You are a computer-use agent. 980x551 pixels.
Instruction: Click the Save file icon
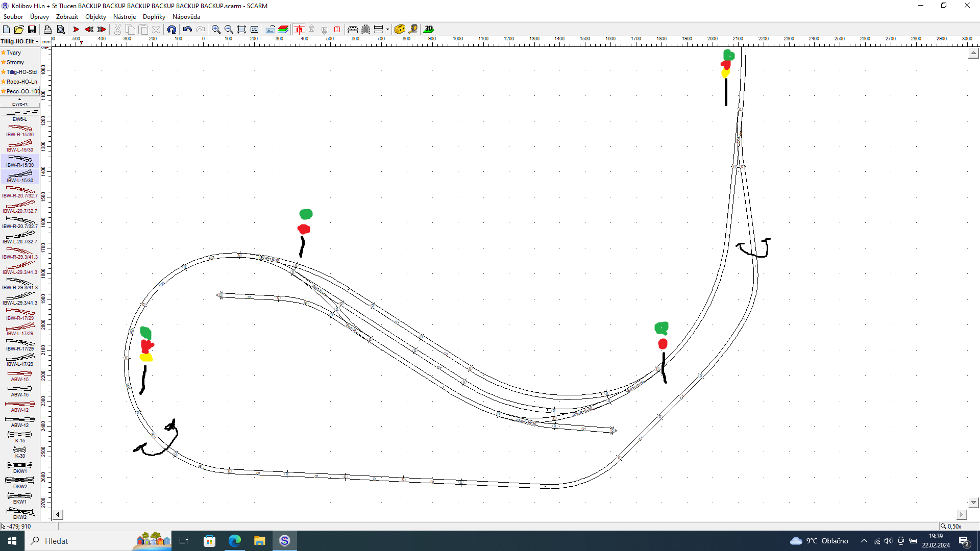[x=32, y=30]
